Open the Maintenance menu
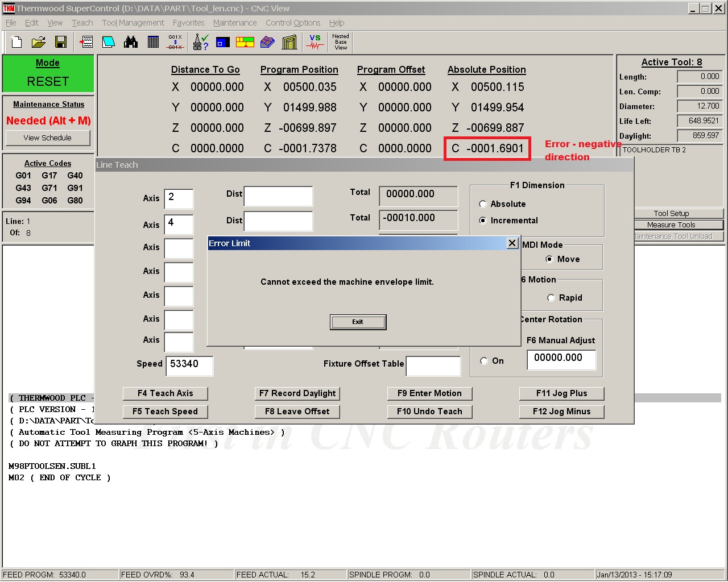 235,23
